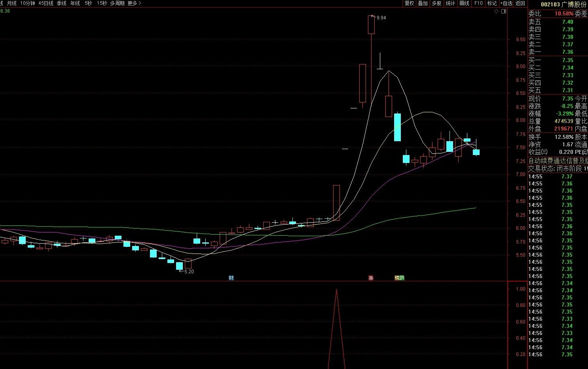Open 多周期 view
588x369 pixels.
coord(117,3)
